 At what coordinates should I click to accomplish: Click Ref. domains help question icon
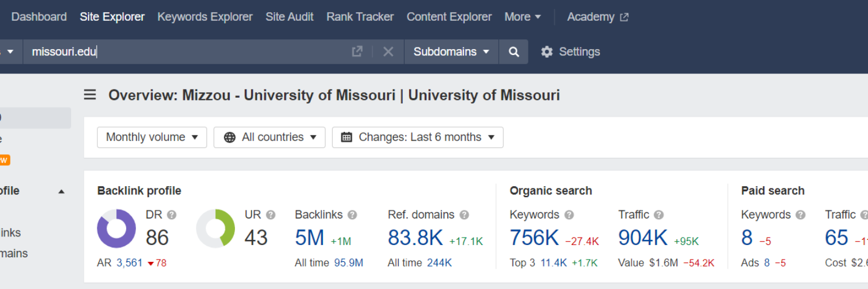(464, 215)
